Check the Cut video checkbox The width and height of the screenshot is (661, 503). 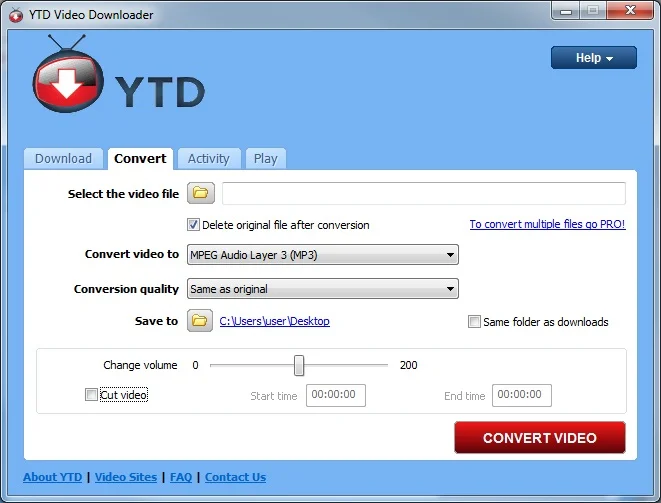click(91, 395)
